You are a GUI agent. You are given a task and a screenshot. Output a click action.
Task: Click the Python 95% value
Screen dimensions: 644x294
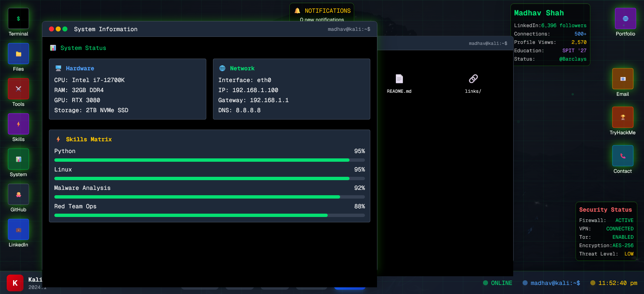[360, 151]
